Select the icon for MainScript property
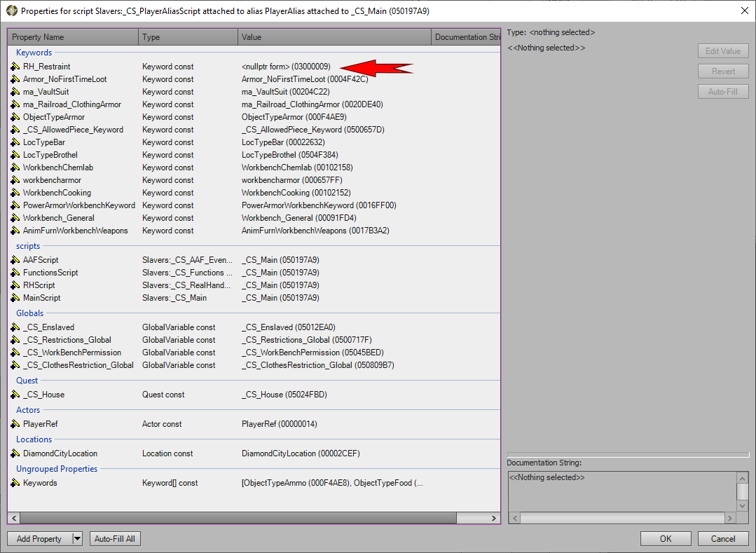Image resolution: width=756 pixels, height=553 pixels. [x=15, y=297]
